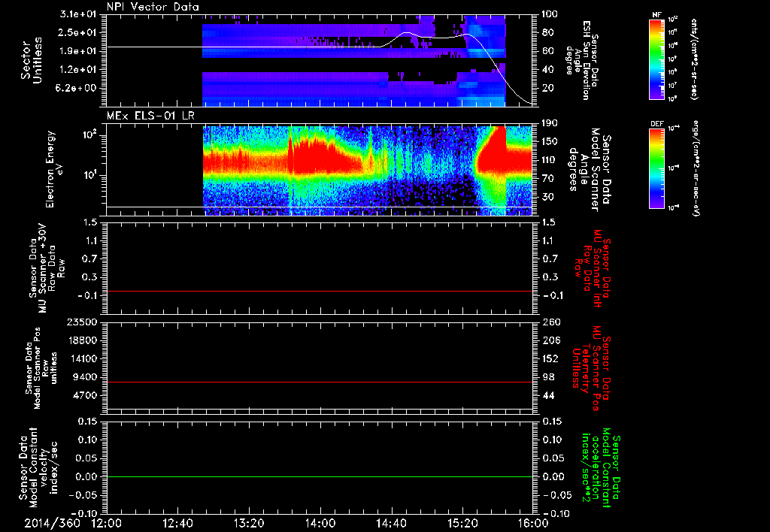Click the DEF color scale bar
Image resolution: width=770 pixels, height=532 pixels.
[656, 168]
